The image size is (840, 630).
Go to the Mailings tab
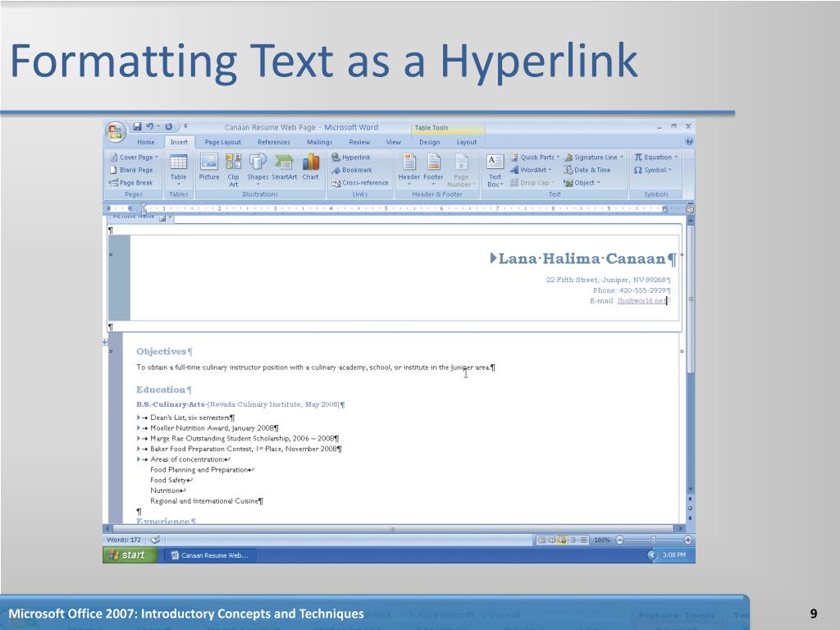319,142
